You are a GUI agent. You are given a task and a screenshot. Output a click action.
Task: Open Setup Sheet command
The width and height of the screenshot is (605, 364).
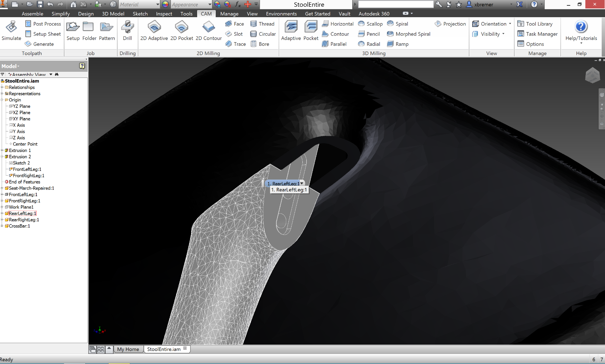tap(43, 34)
